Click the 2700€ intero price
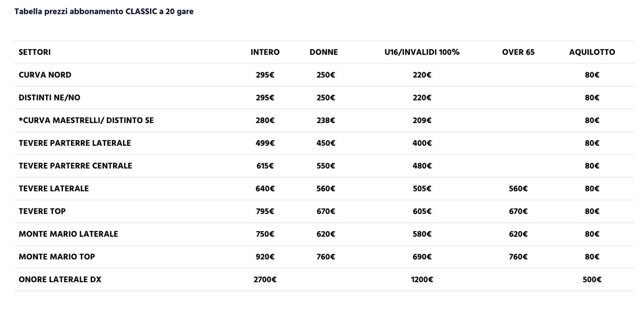 [265, 279]
